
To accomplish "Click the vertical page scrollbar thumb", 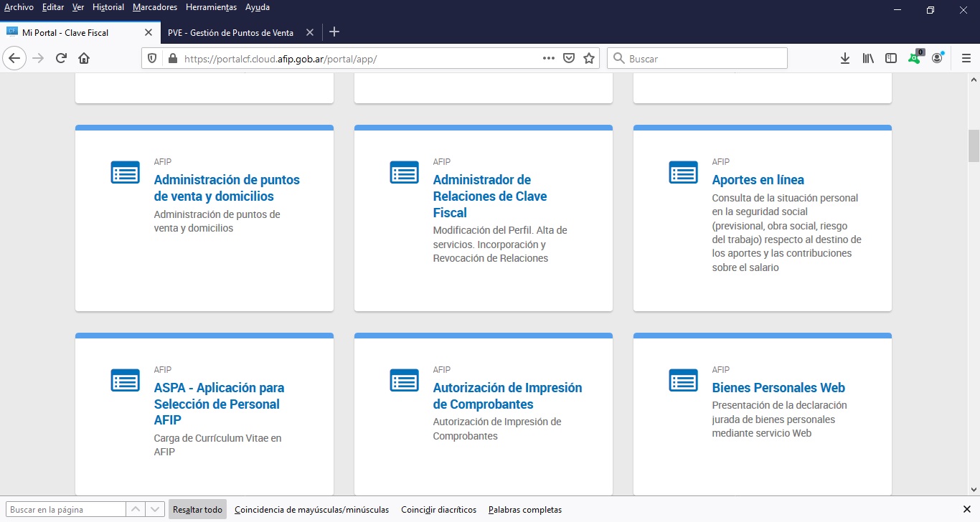I will coord(974,146).
